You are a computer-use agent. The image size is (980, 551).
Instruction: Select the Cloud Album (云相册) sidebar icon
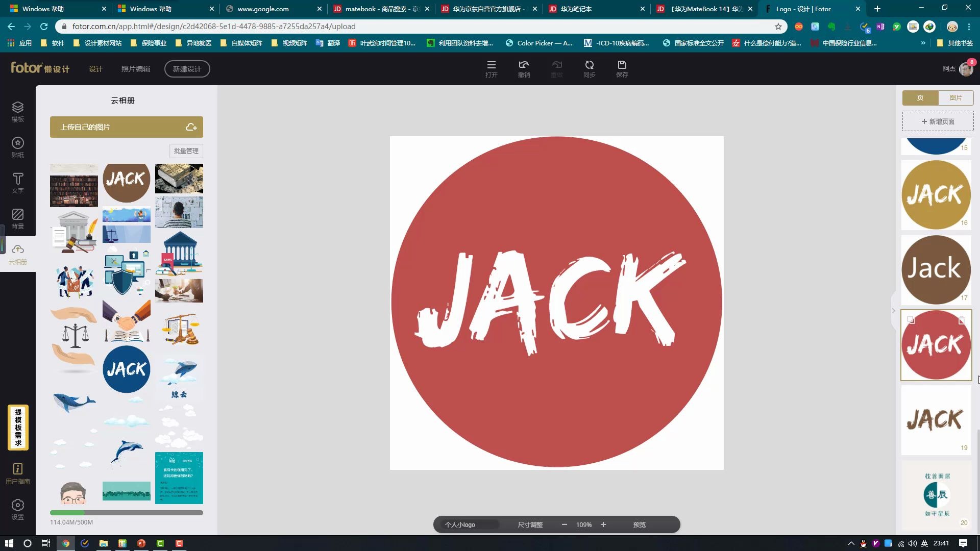pyautogui.click(x=18, y=254)
